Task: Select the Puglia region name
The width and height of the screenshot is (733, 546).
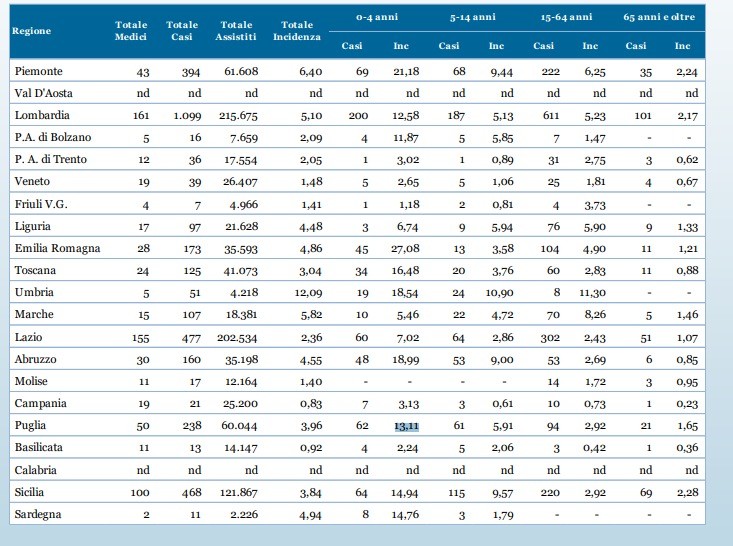Action: click(30, 425)
